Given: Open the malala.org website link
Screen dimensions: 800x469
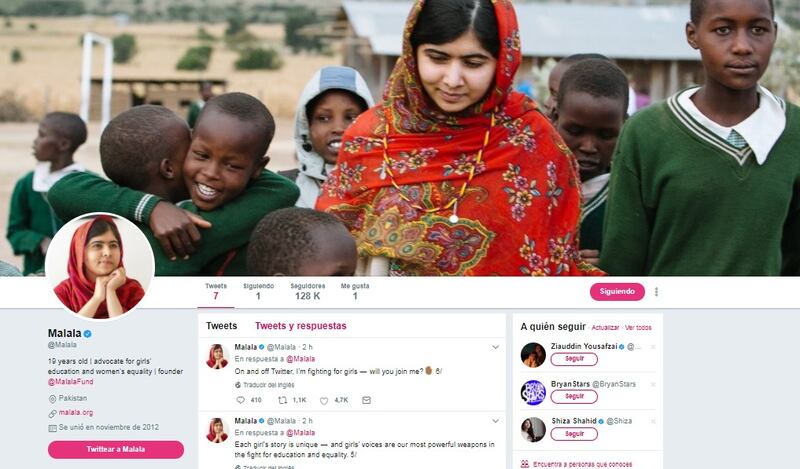Looking at the screenshot, I should point(76,412).
